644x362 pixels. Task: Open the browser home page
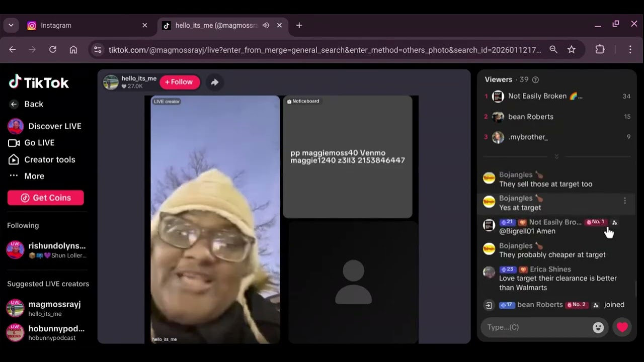tap(73, 49)
